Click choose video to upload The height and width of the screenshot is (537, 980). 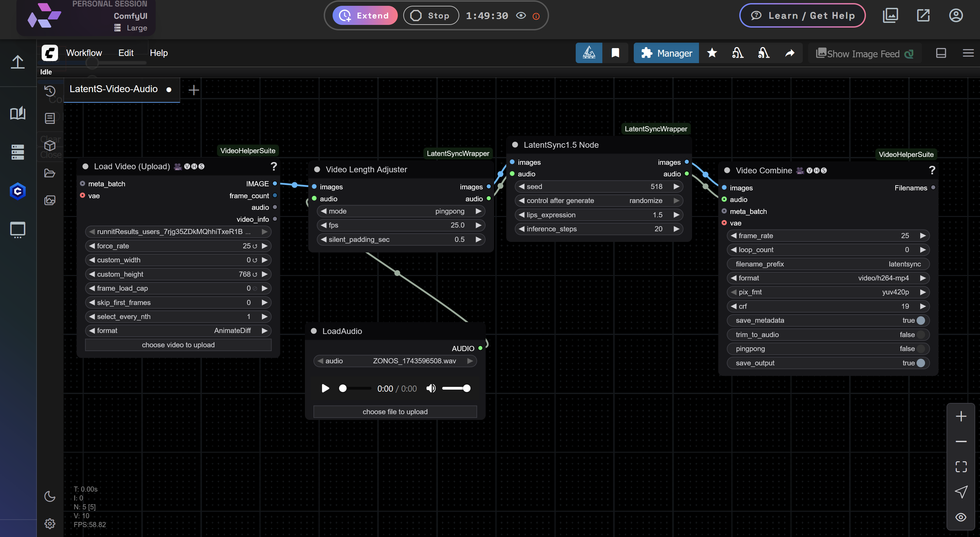click(x=178, y=345)
